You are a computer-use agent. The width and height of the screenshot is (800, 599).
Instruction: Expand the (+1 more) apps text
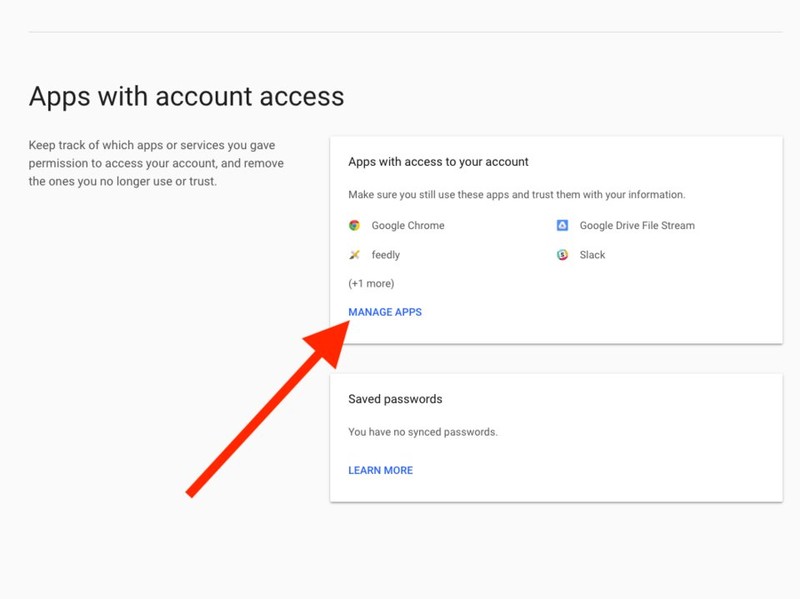click(x=371, y=284)
